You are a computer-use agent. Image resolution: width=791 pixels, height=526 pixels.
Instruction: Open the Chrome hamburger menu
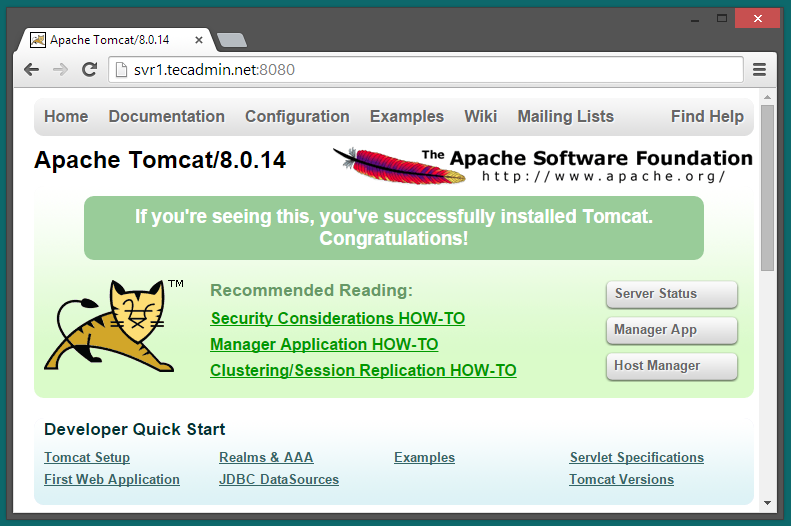(x=759, y=70)
